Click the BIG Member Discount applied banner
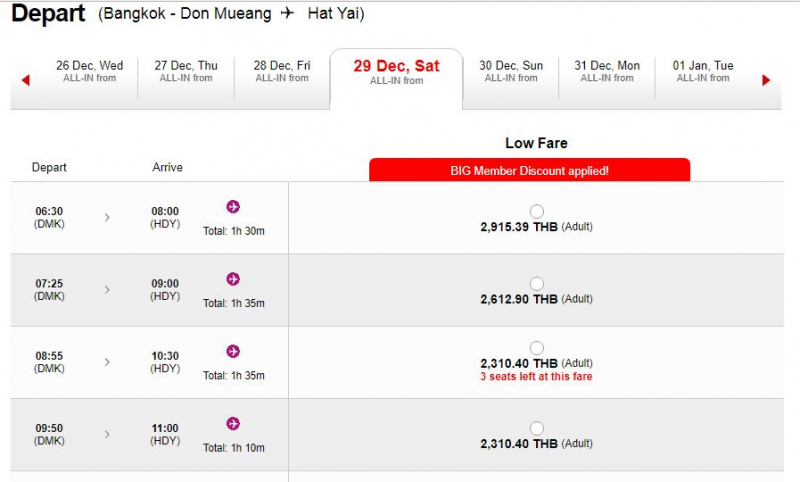This screenshot has width=800, height=482. (529, 170)
